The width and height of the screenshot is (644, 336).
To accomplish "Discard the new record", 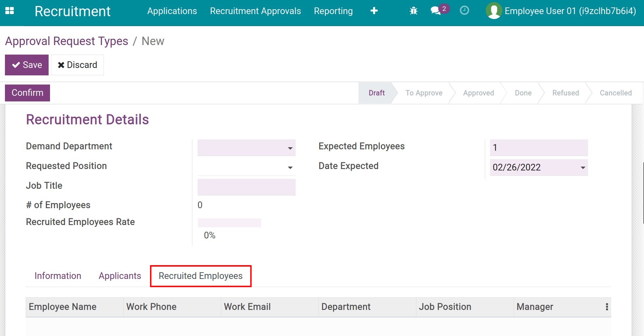I will 78,65.
